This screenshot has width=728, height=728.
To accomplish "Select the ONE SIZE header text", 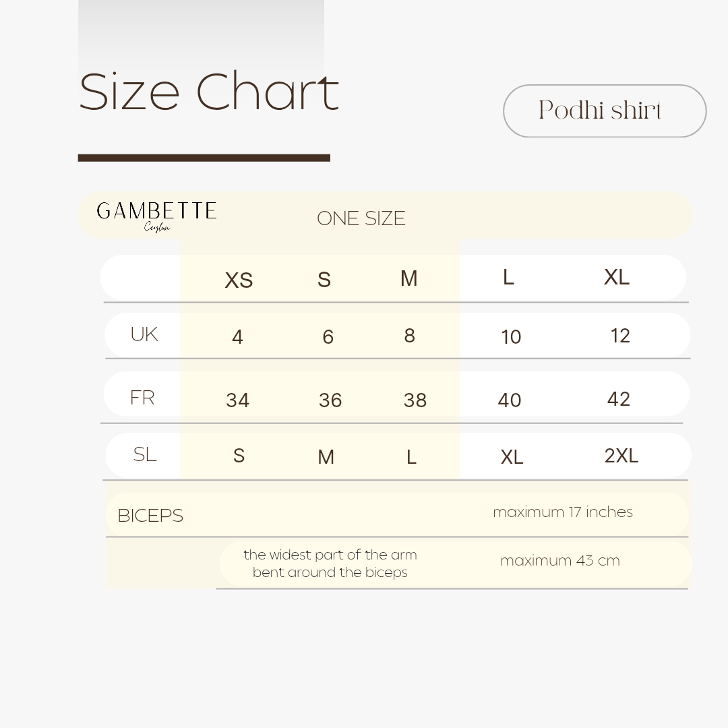I will [361, 218].
